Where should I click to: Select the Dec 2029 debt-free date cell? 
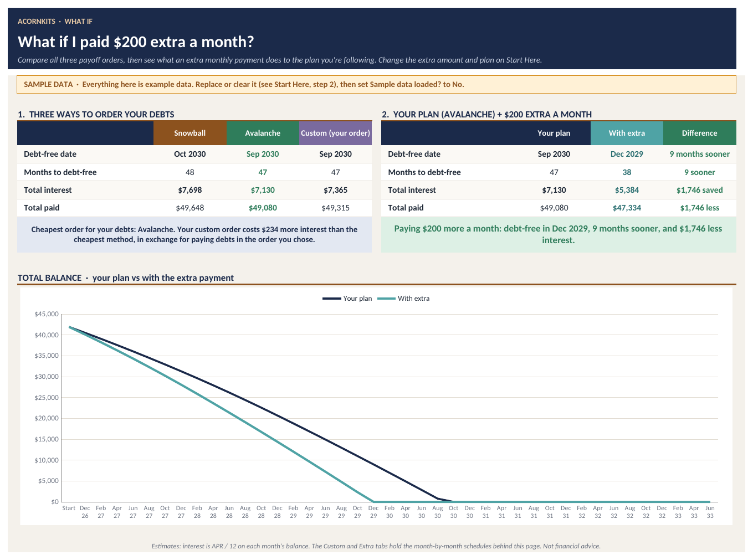click(627, 154)
